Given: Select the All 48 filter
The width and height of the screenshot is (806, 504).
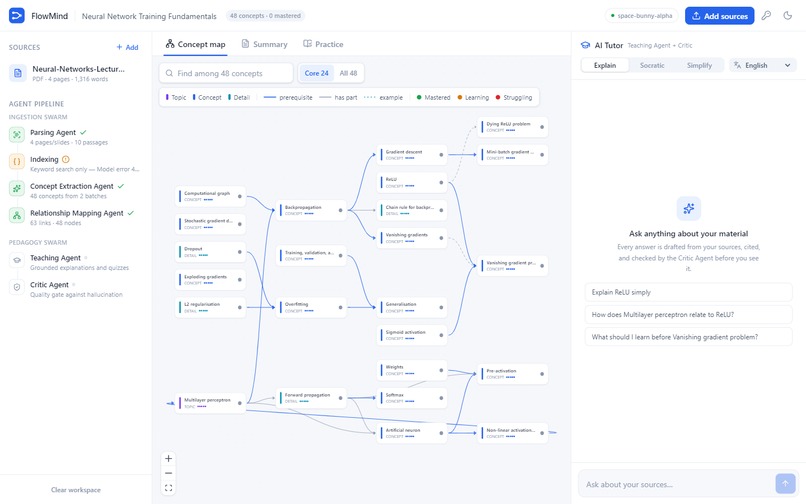Looking at the screenshot, I should 348,74.
